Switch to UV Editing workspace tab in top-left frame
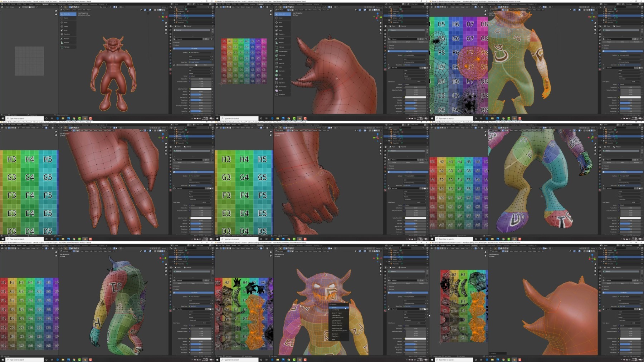 coord(54,4)
